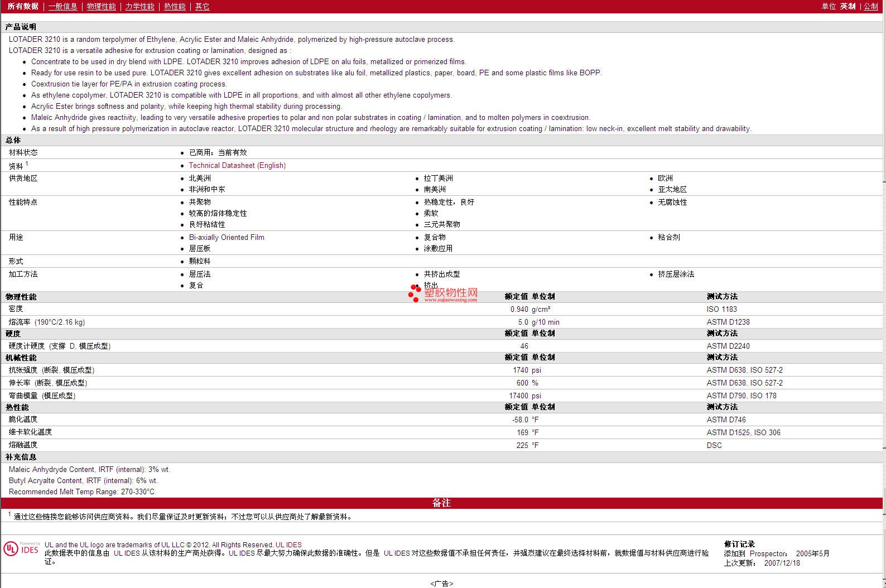The height and width of the screenshot is (588, 886).
Task: Select the 粘合剂 use entry
Action: (669, 238)
